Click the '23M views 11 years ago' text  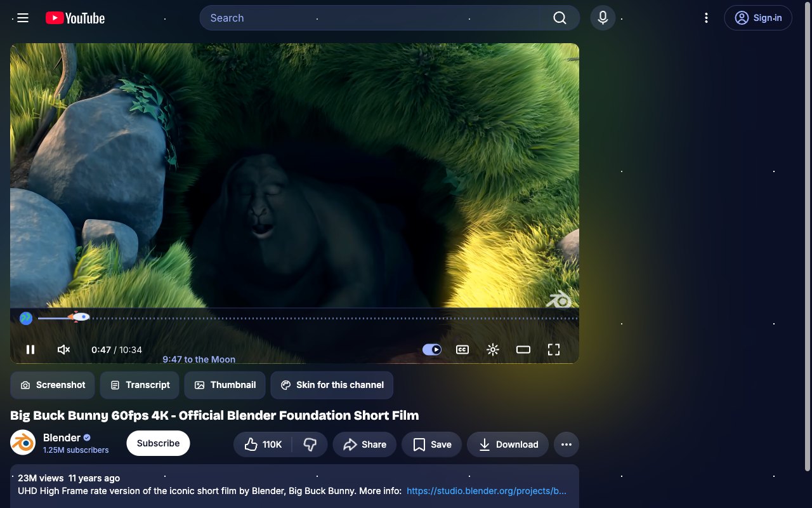[69, 478]
